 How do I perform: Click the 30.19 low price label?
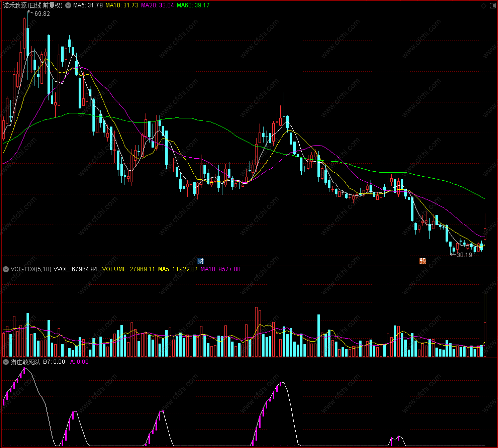click(x=464, y=255)
